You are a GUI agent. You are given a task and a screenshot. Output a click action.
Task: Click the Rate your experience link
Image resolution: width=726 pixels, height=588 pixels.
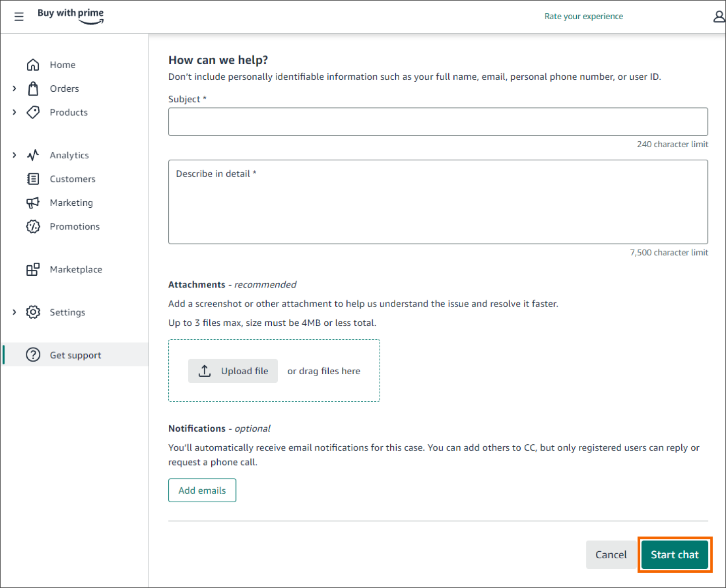583,16
